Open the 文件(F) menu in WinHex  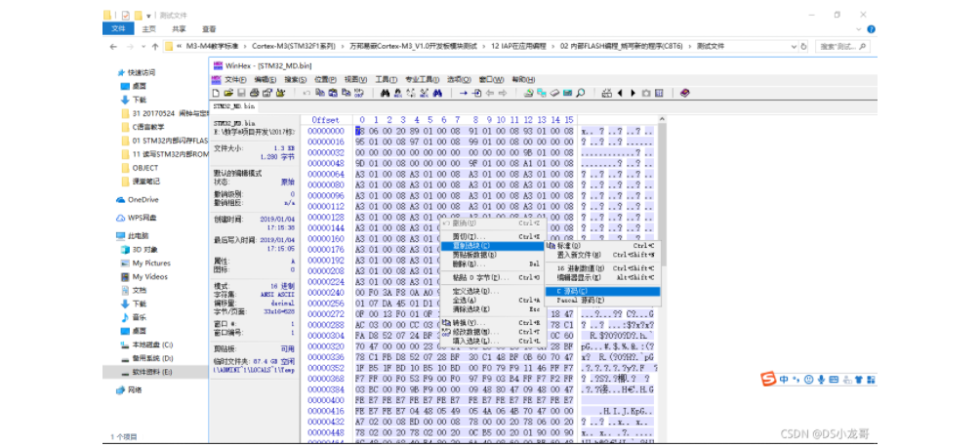(x=235, y=79)
